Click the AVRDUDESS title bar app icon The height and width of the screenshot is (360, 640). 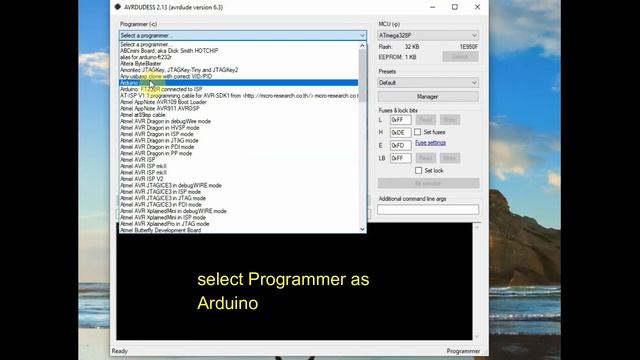pos(118,7)
